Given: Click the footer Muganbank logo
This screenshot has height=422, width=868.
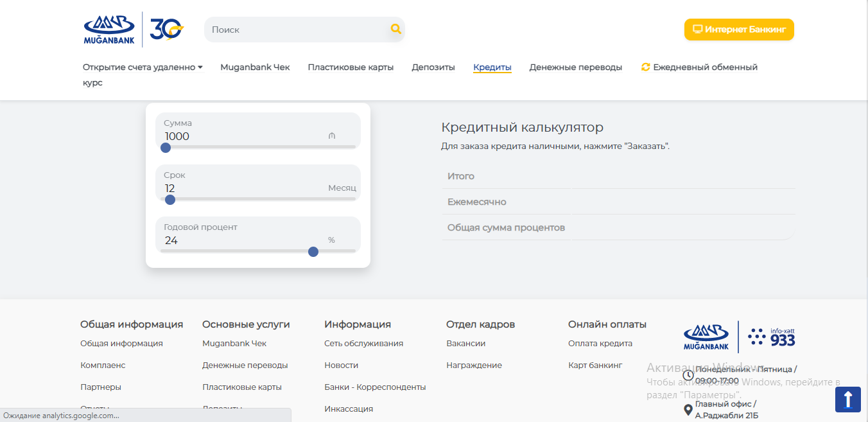Looking at the screenshot, I should tap(707, 337).
